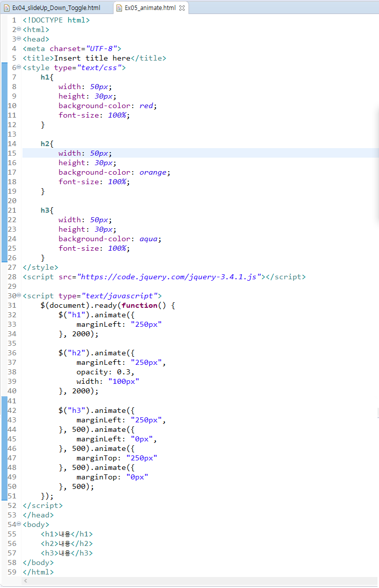Click the <h2> body element on line 56
The height and width of the screenshot is (588, 379).
pos(66,543)
